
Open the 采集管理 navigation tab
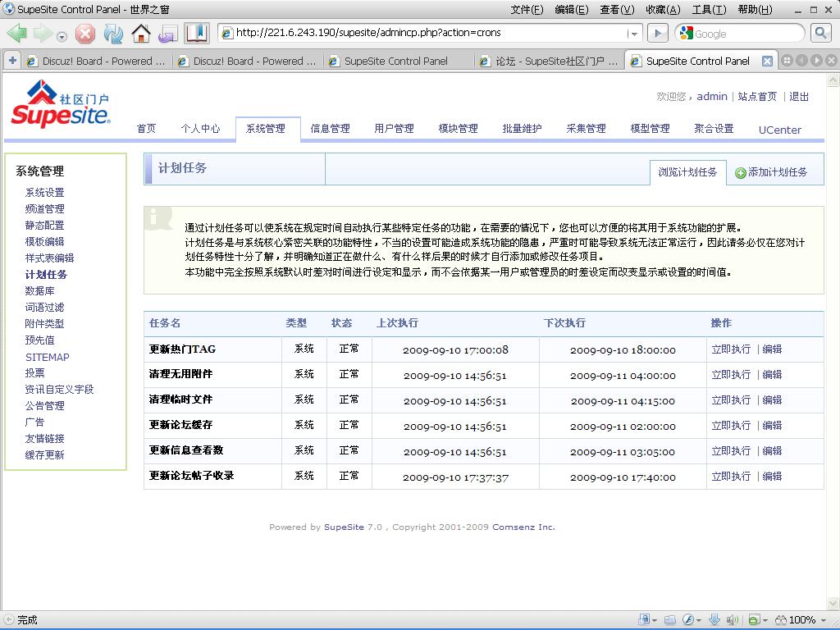coord(586,129)
